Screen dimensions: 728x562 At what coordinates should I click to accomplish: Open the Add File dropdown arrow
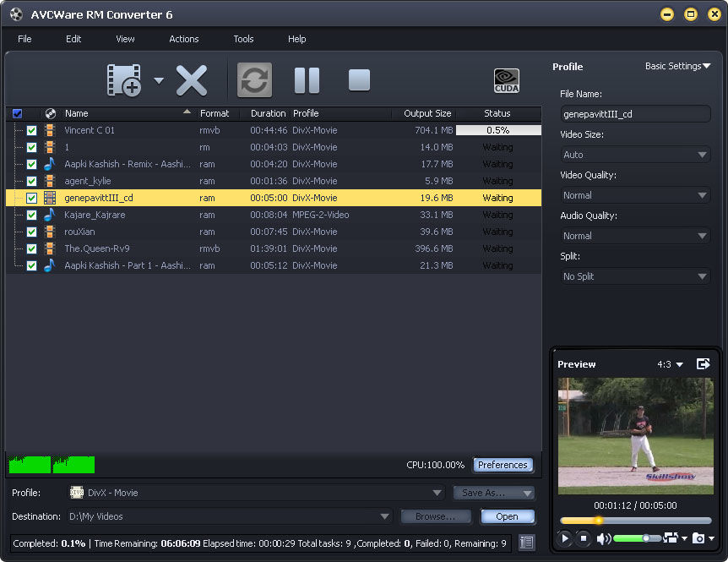coord(159,80)
